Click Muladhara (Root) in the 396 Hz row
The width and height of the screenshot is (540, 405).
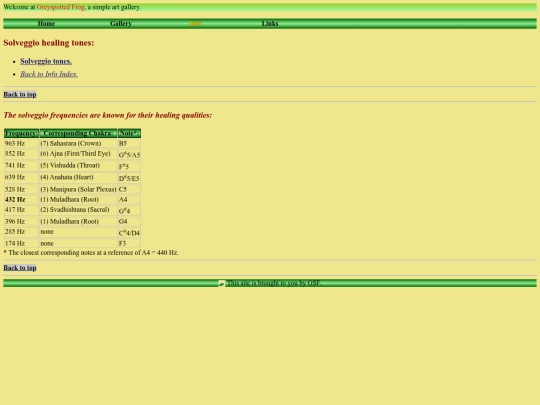pos(78,221)
